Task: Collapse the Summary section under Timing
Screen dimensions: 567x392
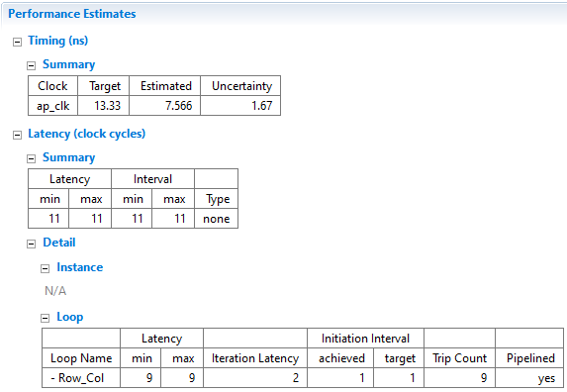Action: tap(32, 65)
